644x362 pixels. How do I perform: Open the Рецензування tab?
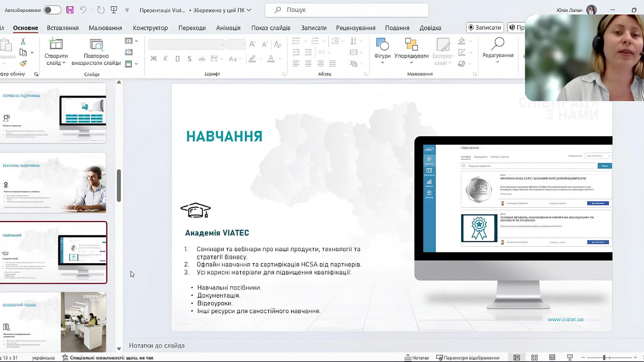point(356,28)
